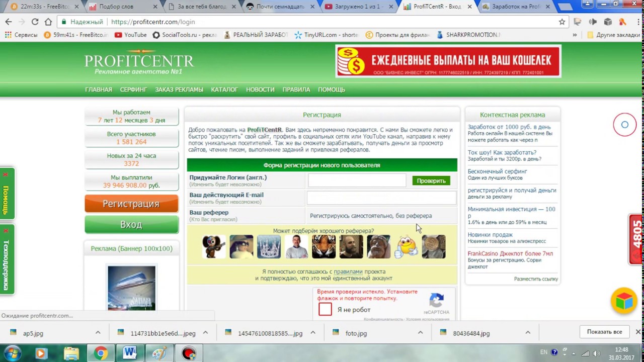The height and width of the screenshot is (362, 644).
Task: Tick the Я не робот captcha checkbox
Action: [325, 309]
